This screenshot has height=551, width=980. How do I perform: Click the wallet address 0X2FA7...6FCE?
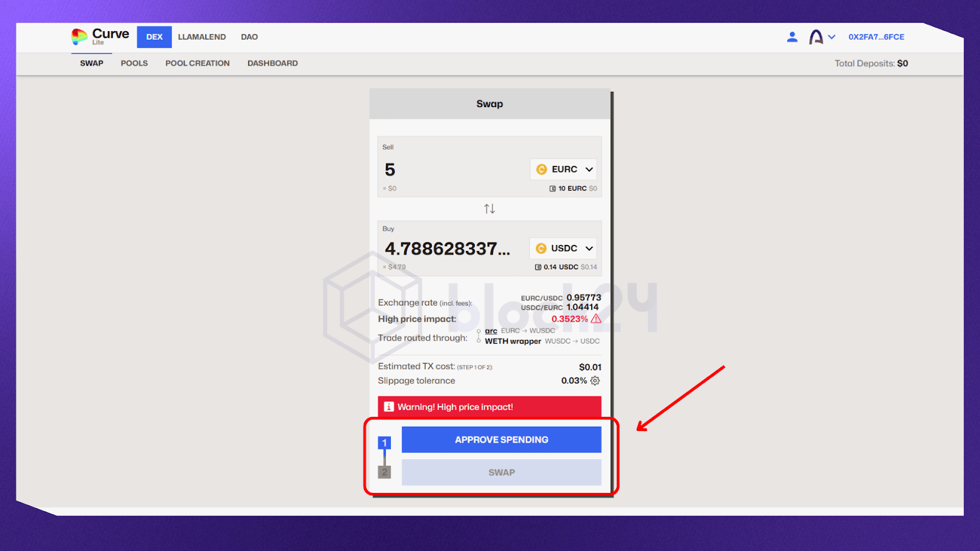pos(876,37)
